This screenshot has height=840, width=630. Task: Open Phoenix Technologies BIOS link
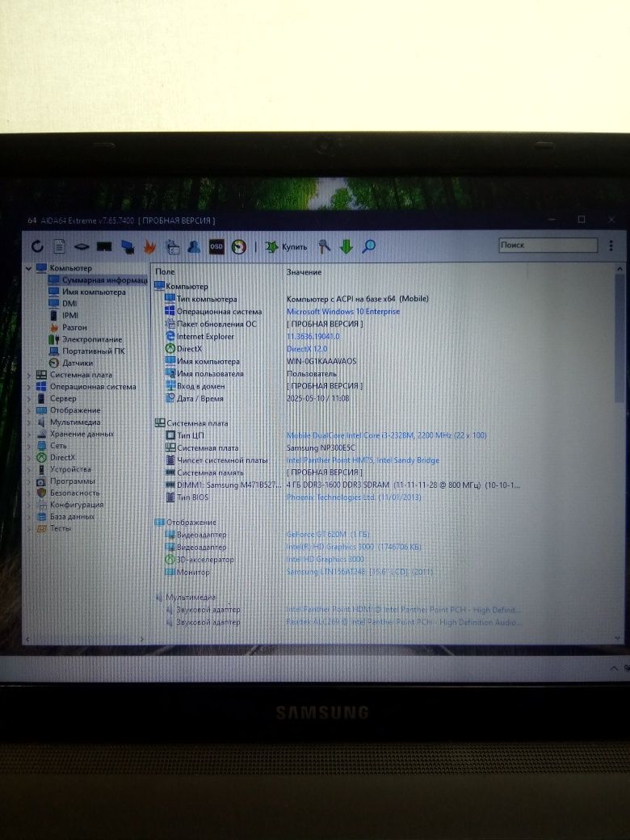(354, 498)
